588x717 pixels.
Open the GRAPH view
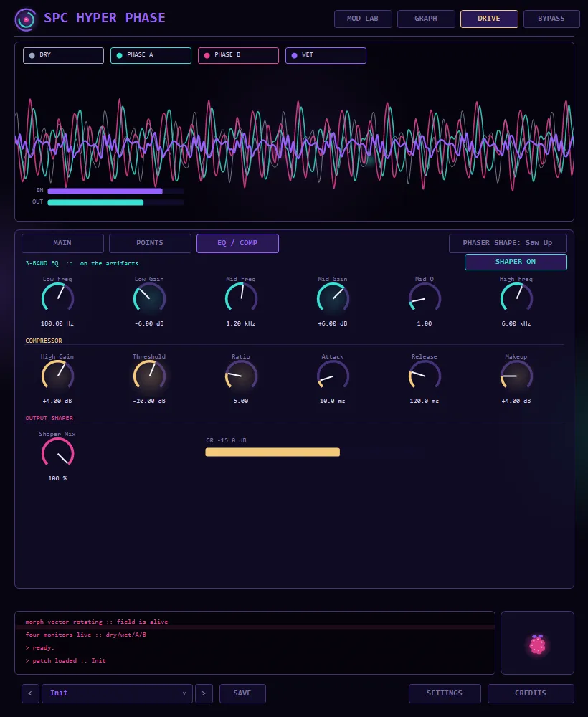(x=426, y=19)
